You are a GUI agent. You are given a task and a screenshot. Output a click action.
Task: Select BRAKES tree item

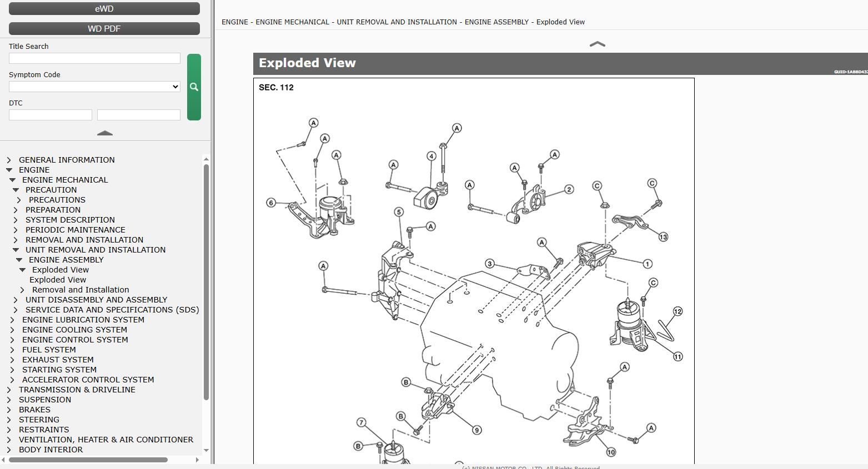pyautogui.click(x=34, y=410)
